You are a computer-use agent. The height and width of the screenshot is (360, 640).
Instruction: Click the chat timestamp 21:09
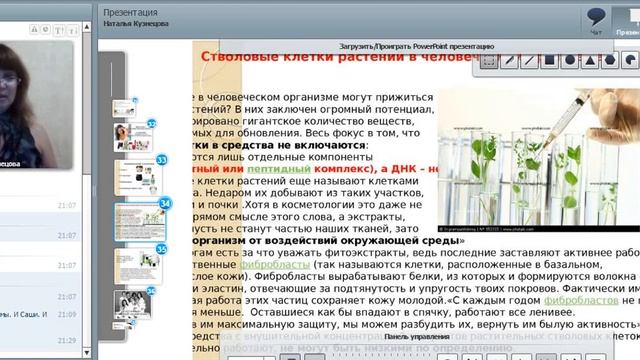tap(67, 315)
